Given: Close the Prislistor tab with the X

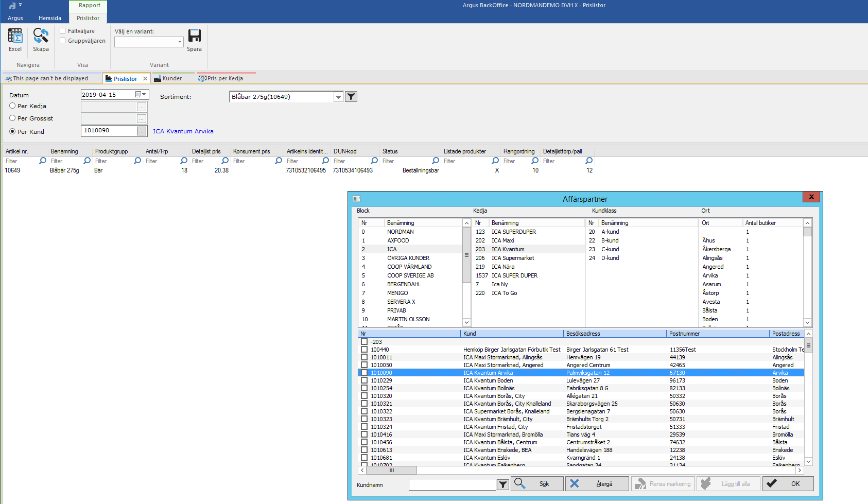Looking at the screenshot, I should (145, 79).
